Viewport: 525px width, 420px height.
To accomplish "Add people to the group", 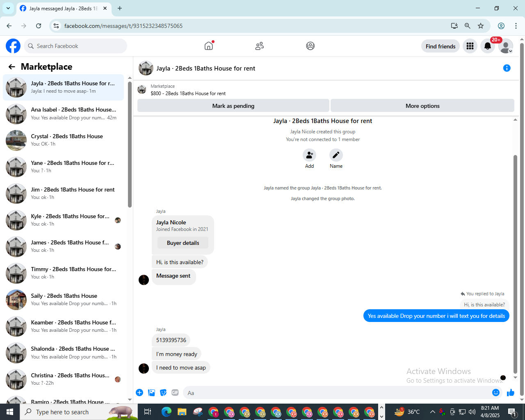I will point(309,155).
